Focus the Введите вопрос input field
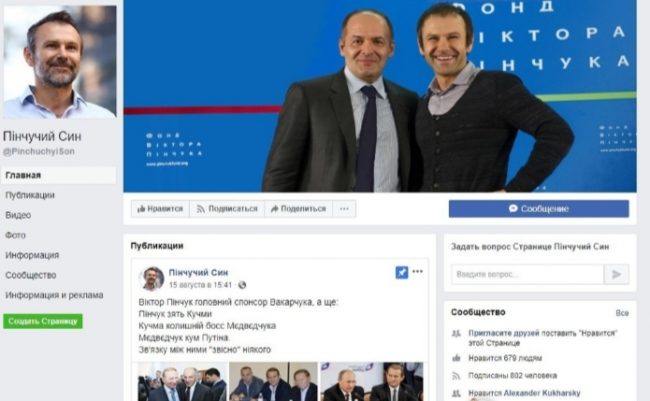Viewport: 650px width, 401px height. (527, 274)
